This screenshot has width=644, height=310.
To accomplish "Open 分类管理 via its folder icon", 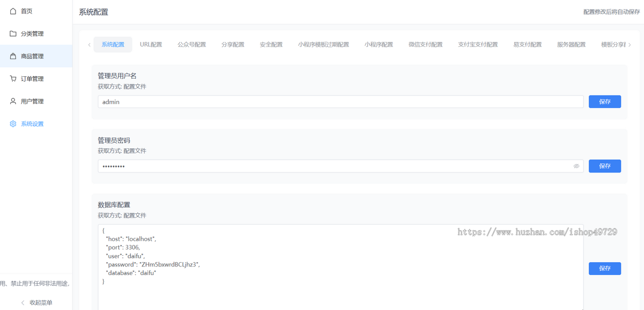I will click(13, 34).
